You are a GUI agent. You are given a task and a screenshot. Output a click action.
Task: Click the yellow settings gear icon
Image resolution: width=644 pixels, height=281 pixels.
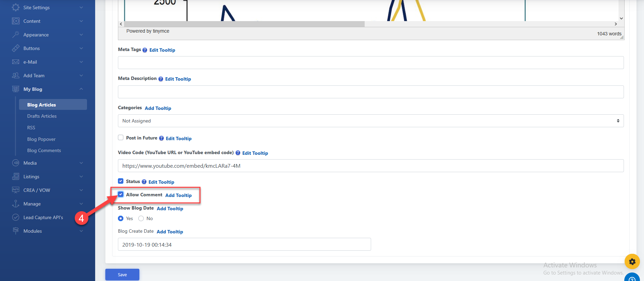(632, 262)
